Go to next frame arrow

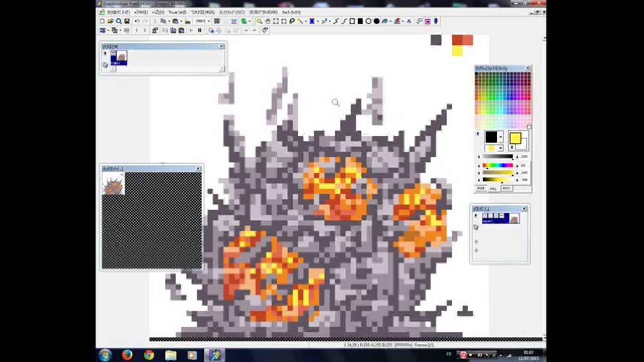click(x=145, y=31)
